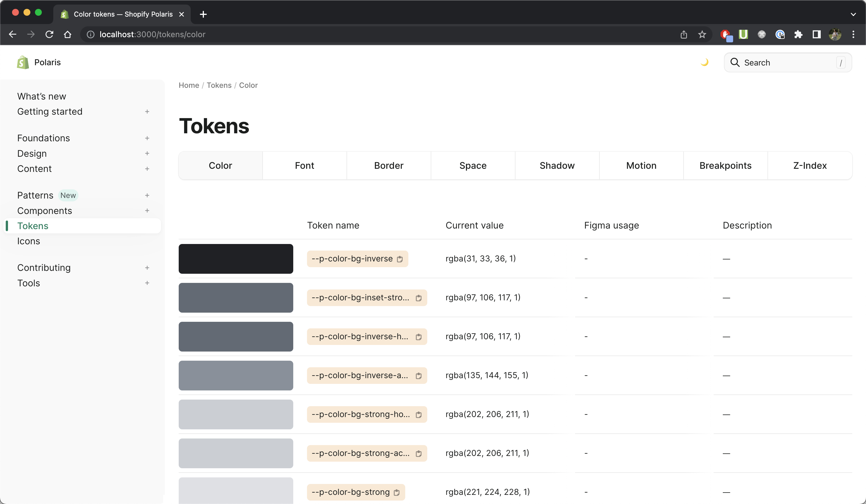Viewport: 866px width, 504px height.
Task: Expand the Contributing sidebar section
Action: 147,267
